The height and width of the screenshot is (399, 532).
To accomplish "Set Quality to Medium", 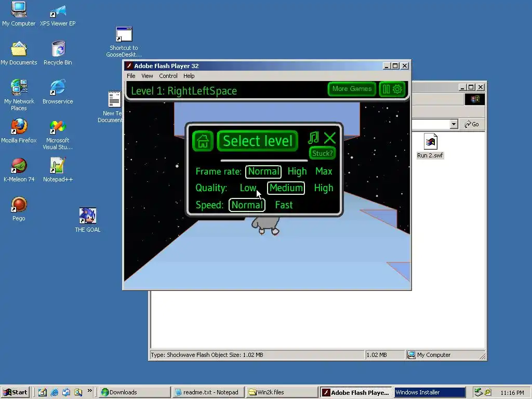I will pos(286,188).
